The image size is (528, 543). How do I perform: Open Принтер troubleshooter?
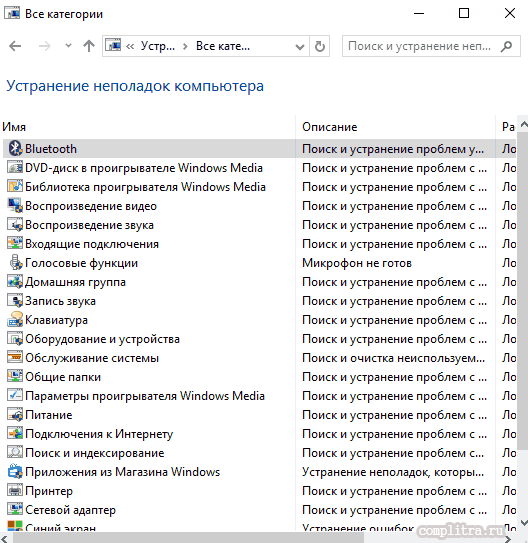click(49, 491)
